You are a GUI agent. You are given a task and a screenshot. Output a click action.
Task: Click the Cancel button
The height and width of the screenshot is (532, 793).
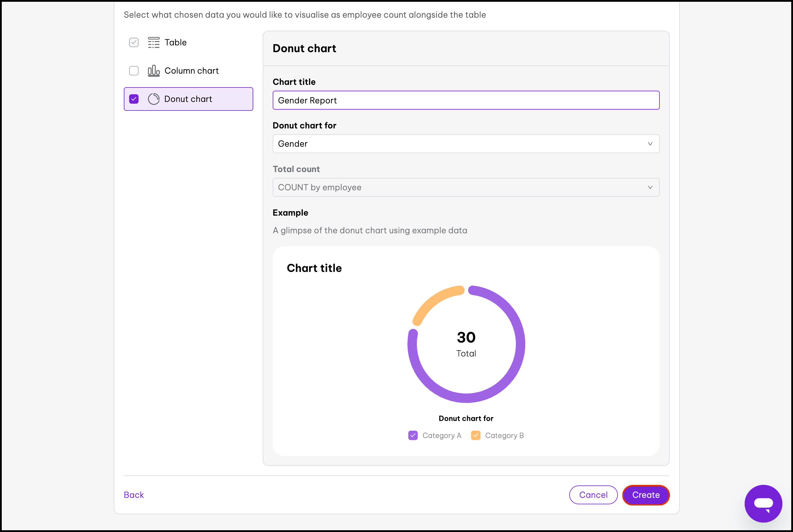(x=593, y=495)
